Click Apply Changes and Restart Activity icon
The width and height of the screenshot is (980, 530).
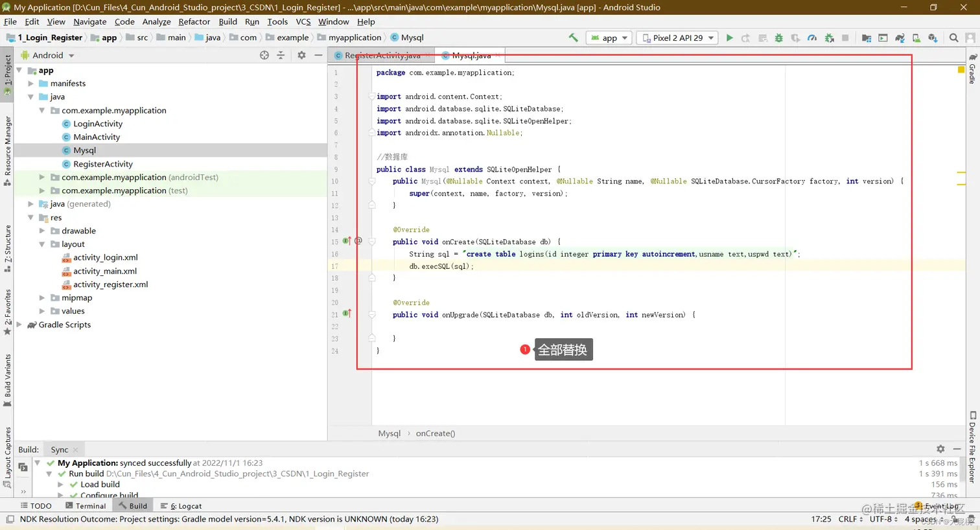coord(745,38)
